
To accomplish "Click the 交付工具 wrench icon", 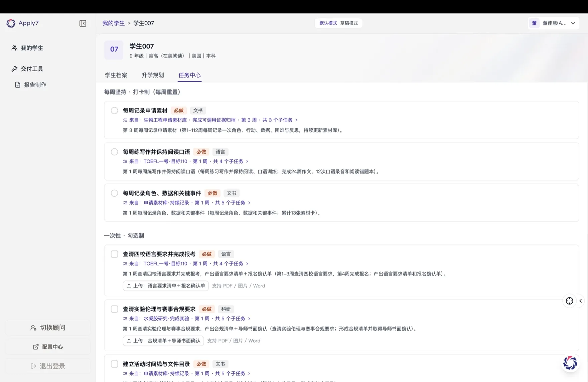I will click(14, 69).
